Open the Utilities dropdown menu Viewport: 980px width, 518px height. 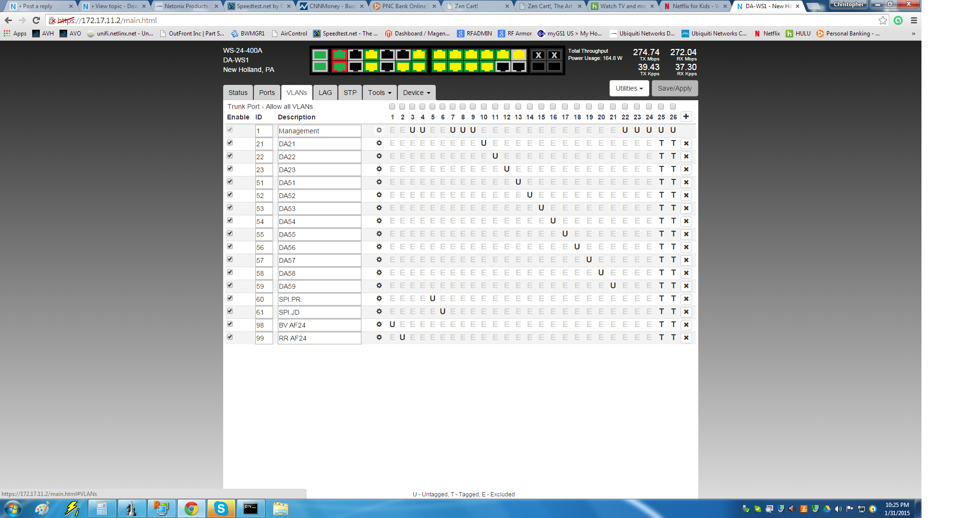[628, 88]
